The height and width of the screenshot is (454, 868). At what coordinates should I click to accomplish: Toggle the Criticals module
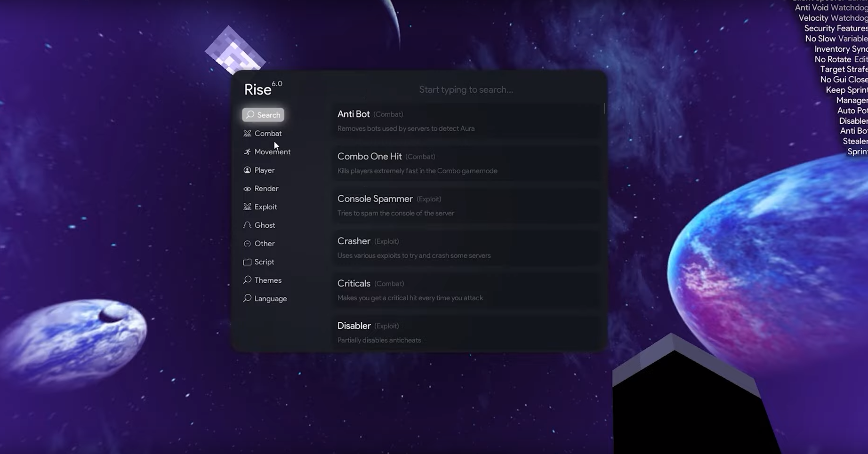click(466, 290)
